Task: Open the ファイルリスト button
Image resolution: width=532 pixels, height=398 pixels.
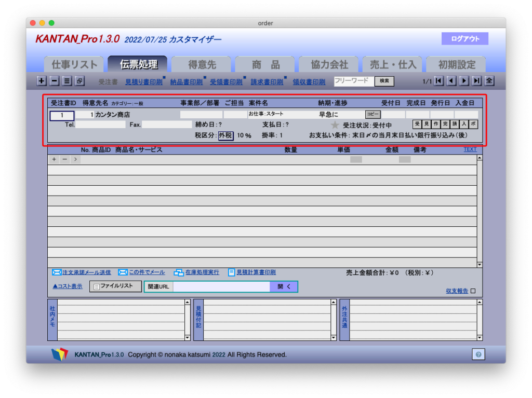Action: click(115, 286)
